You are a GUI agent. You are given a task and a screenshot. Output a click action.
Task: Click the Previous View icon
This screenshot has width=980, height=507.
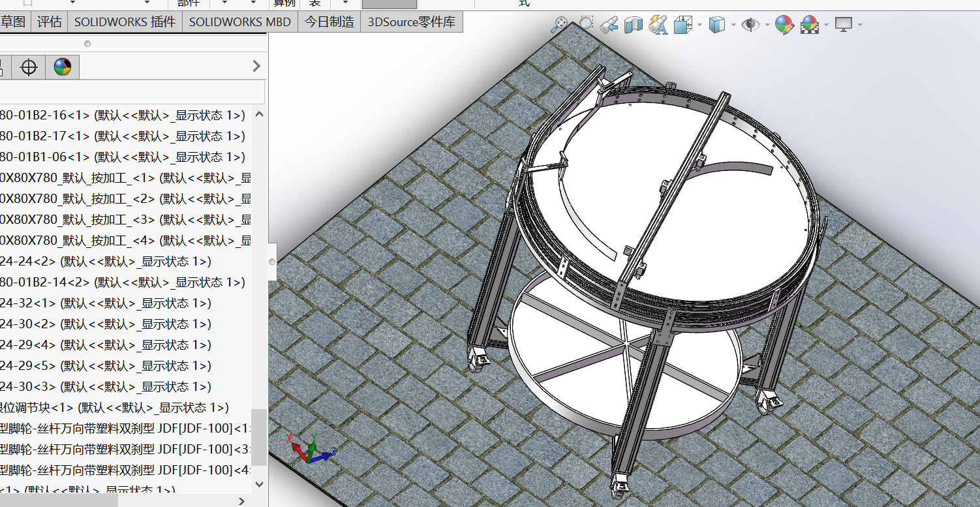tap(609, 25)
